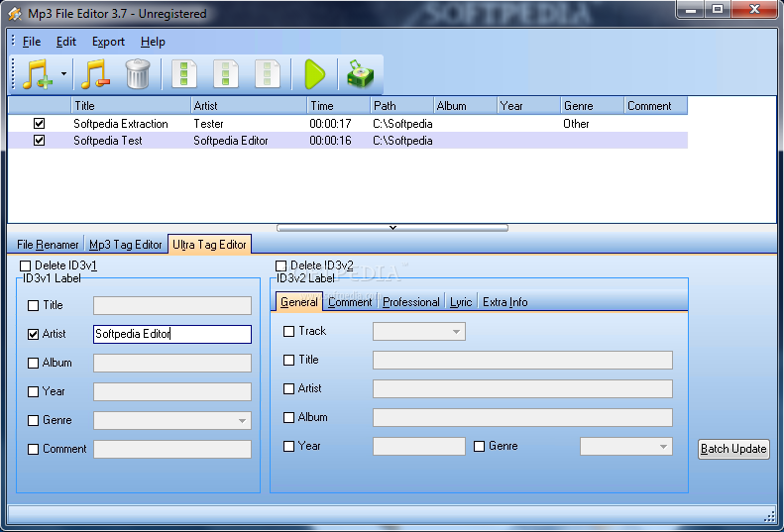Sort by the Genre column header
Viewport: 784px width, 532px height.
(x=592, y=105)
